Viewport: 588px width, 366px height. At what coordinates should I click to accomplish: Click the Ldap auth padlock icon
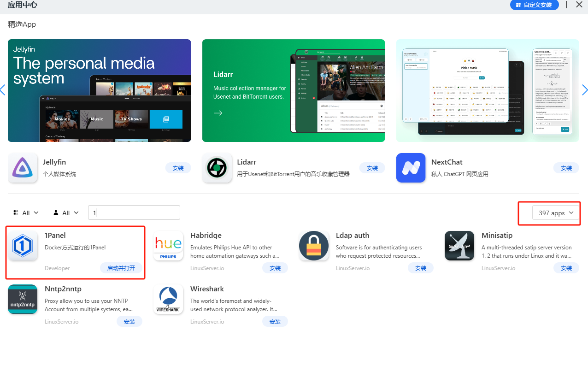point(314,246)
